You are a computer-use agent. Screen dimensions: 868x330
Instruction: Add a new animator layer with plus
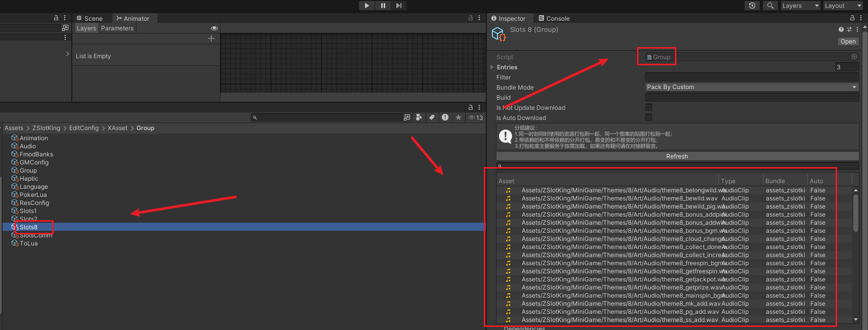click(211, 38)
